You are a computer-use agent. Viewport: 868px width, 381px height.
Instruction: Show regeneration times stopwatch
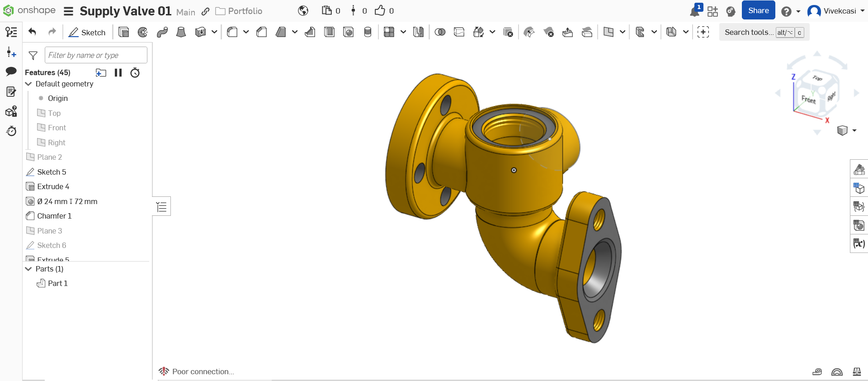[x=135, y=72]
